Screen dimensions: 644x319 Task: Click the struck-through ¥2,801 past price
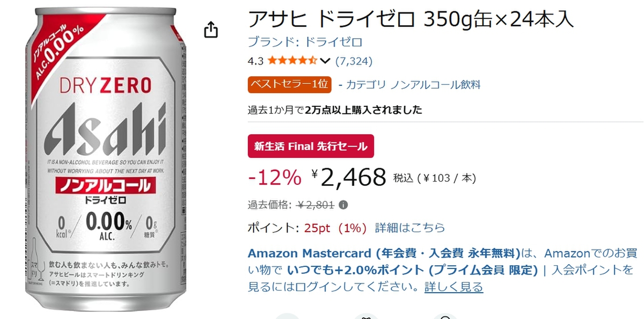[x=316, y=205]
